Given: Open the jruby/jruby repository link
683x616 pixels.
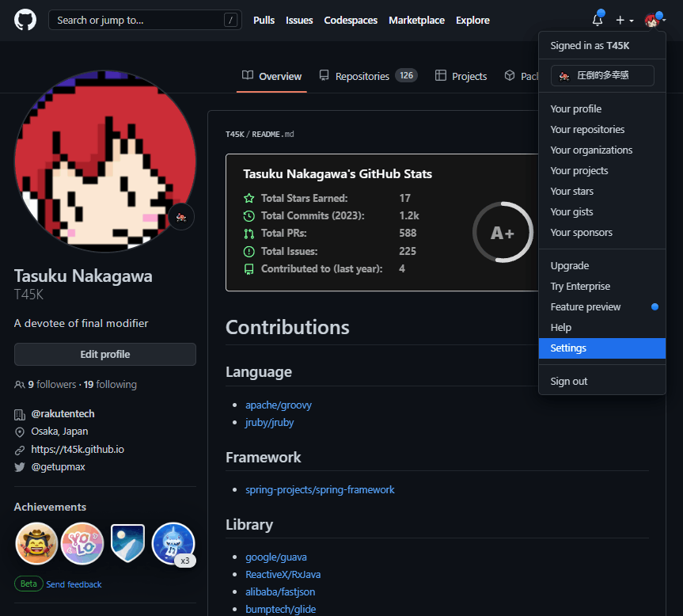Looking at the screenshot, I should coord(270,422).
